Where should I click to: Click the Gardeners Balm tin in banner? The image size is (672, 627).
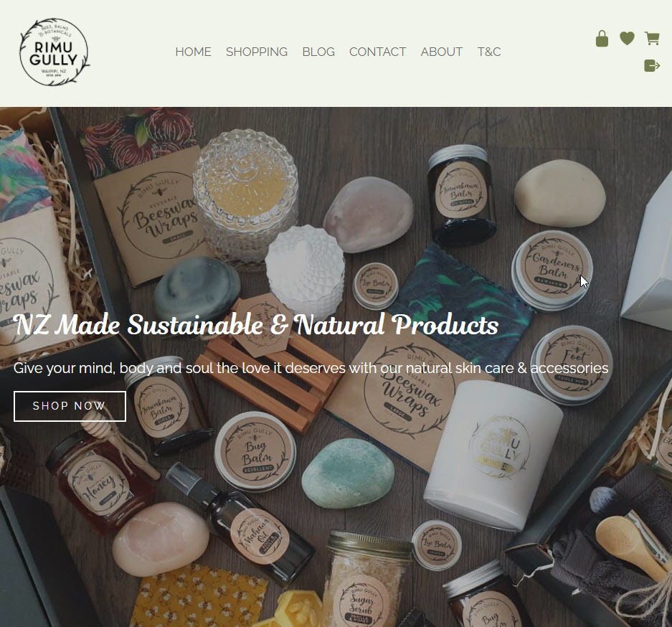coord(552,270)
